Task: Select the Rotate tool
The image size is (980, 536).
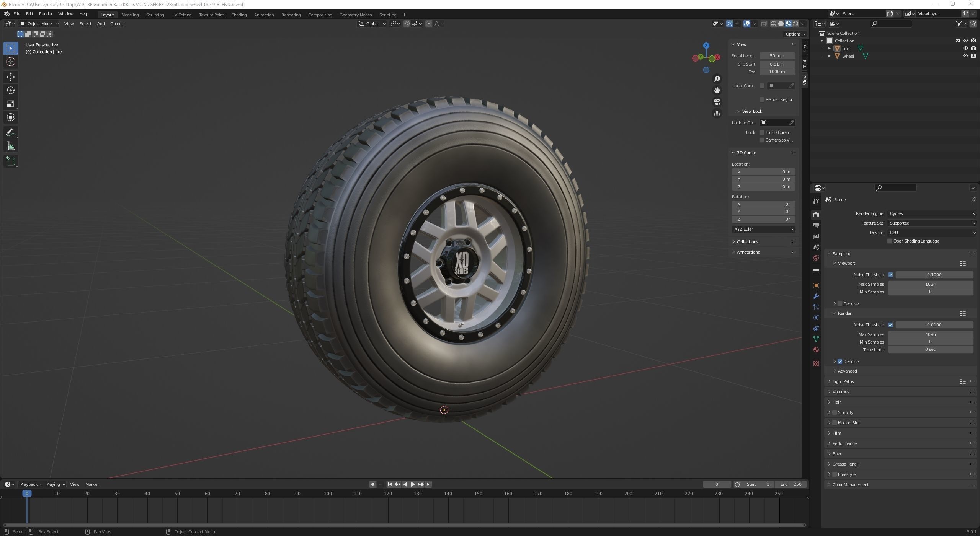Action: 11,90
